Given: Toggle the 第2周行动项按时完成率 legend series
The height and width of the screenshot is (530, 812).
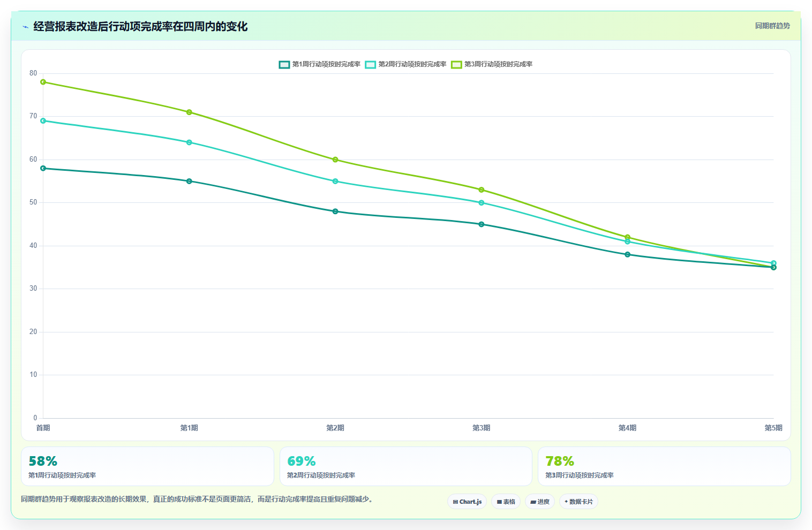Looking at the screenshot, I should tap(406, 64).
